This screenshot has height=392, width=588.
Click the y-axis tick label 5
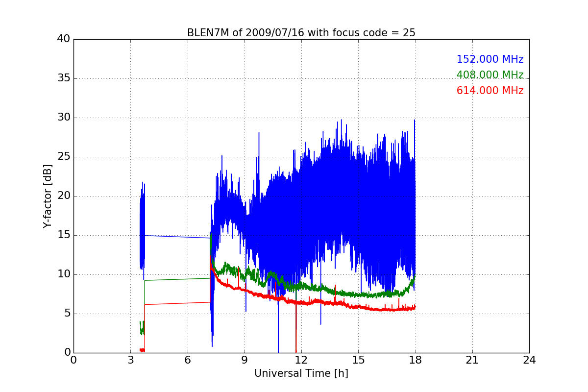67,314
